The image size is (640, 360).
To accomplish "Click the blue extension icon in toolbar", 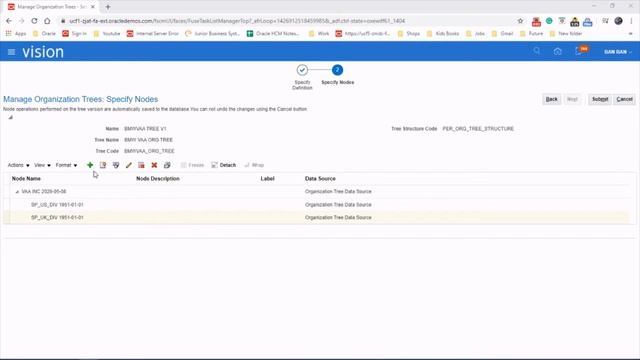I will click(588, 22).
